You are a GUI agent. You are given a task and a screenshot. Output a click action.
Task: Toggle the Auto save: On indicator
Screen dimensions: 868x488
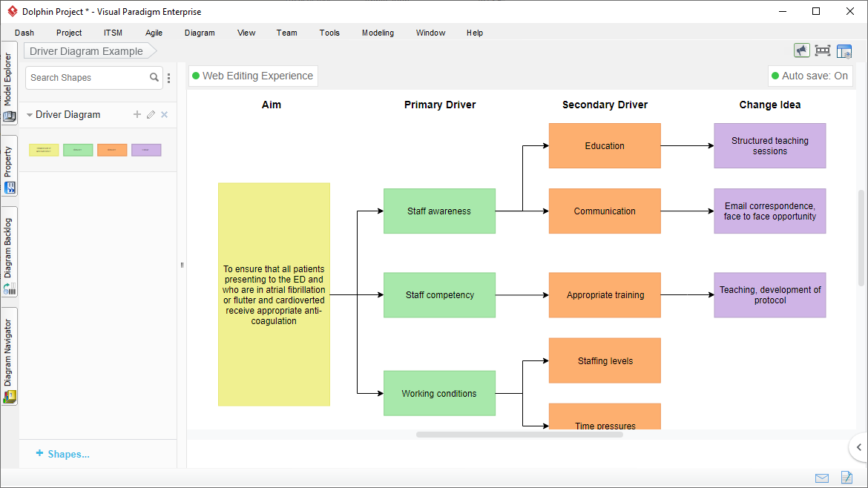coord(810,76)
